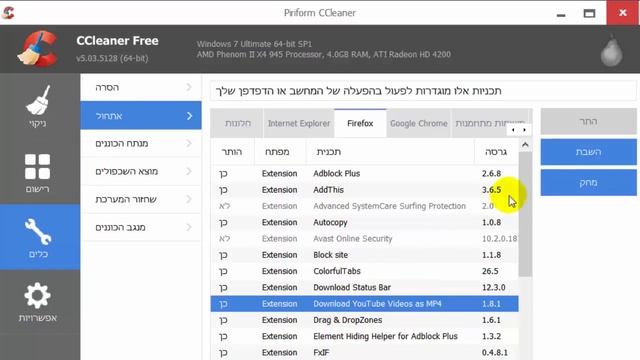Select the FxIF extension row
This screenshot has height=360, width=640.
click(x=364, y=352)
